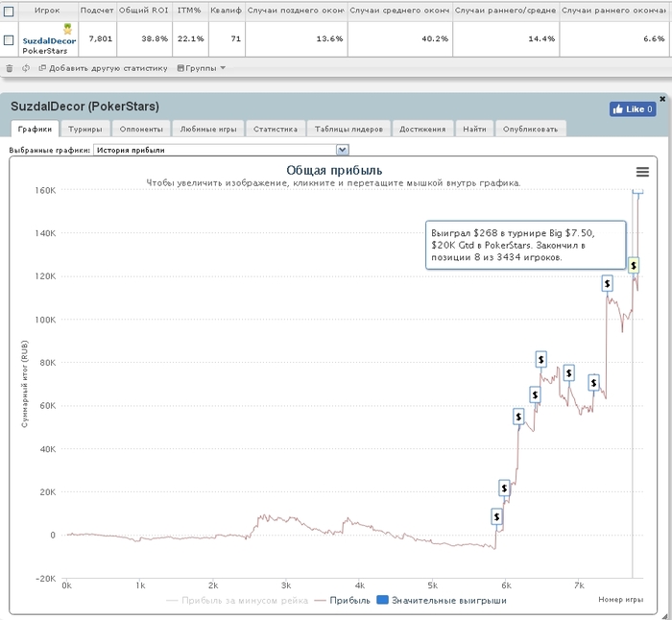
Task: Click the $ marker near 65K profit
Action: [x=535, y=394]
